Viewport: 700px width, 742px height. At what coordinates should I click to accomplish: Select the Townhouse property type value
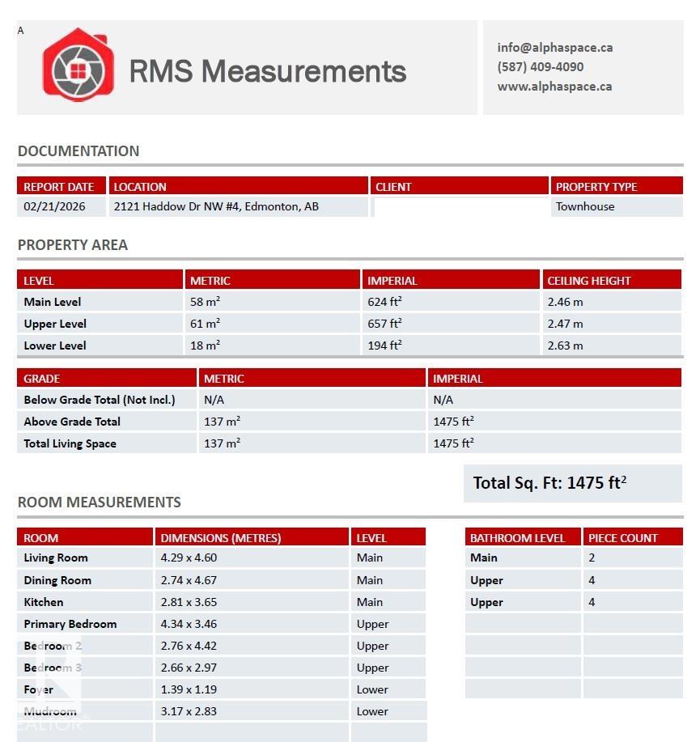[x=584, y=206]
